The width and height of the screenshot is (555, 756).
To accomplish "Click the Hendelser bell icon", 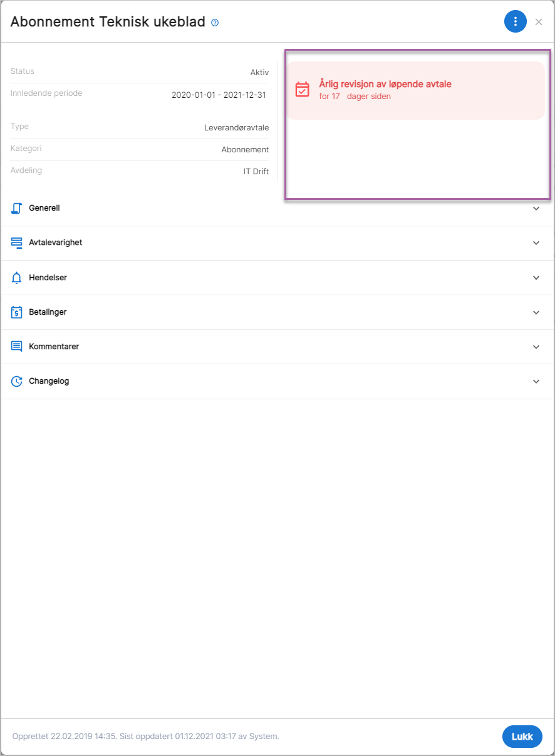I will tap(17, 278).
